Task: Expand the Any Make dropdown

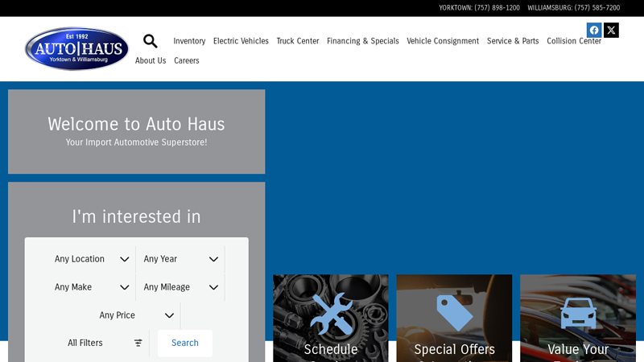Action: point(91,287)
